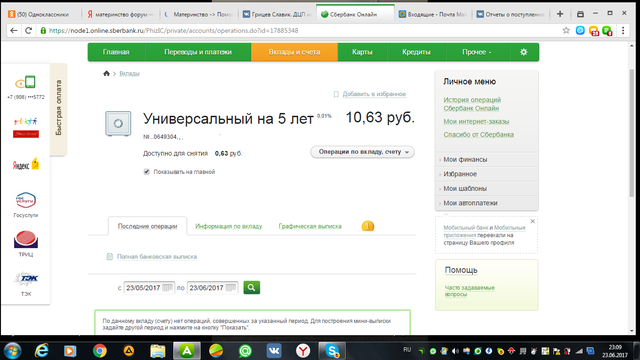Click the home icon in breadcrumb

[107, 73]
